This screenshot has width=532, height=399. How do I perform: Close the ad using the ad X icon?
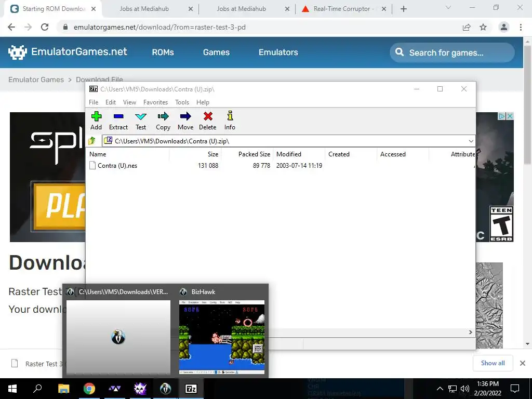510,116
